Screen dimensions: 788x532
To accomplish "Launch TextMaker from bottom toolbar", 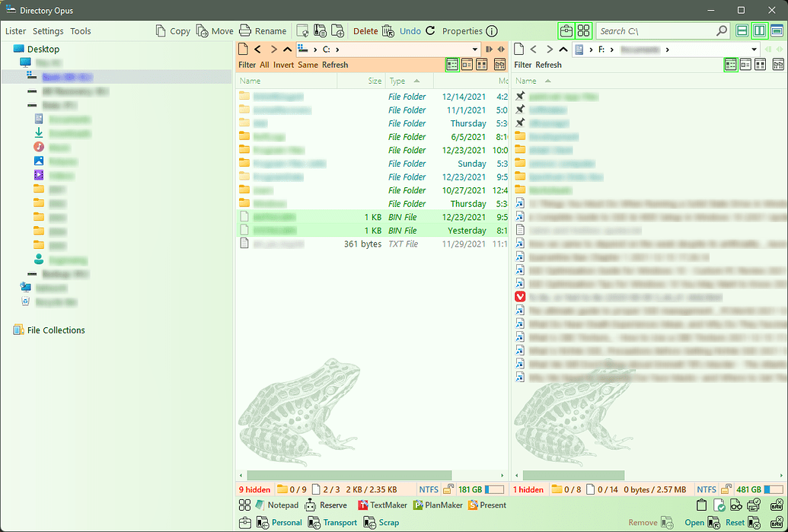I will [382, 505].
